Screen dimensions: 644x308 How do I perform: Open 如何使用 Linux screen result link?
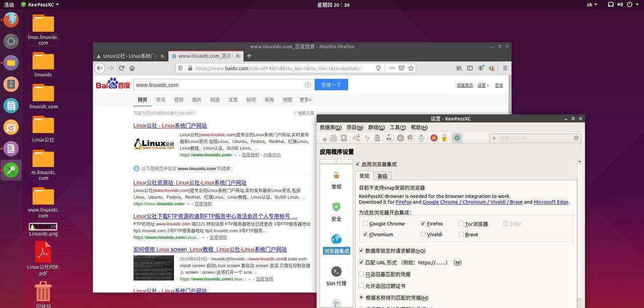[210, 249]
